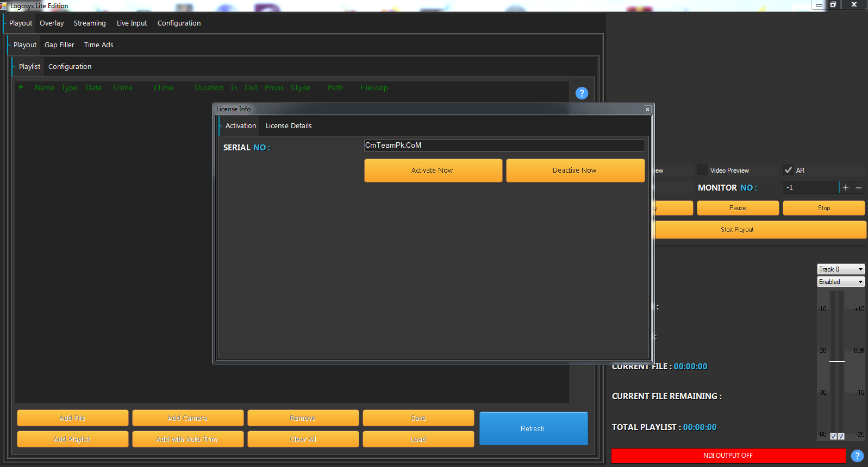
Task: Click the Add File button
Action: (72, 418)
